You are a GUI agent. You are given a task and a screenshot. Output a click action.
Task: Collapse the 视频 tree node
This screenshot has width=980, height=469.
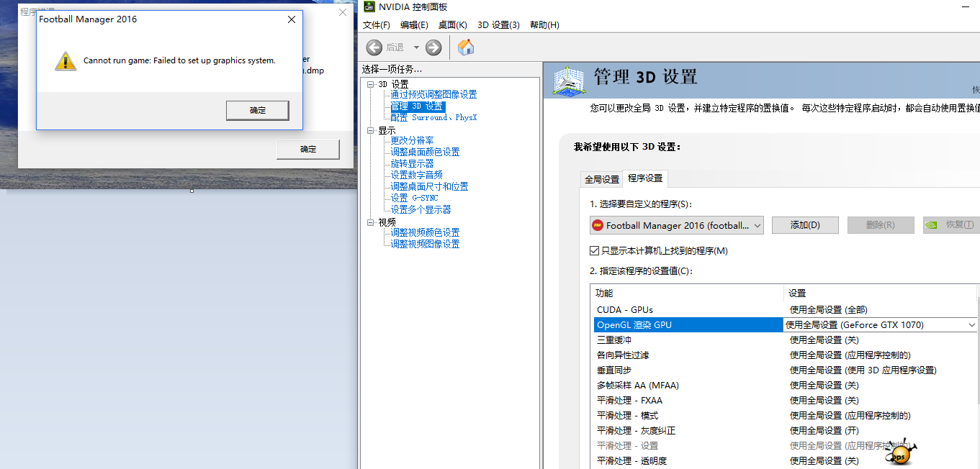tap(371, 223)
